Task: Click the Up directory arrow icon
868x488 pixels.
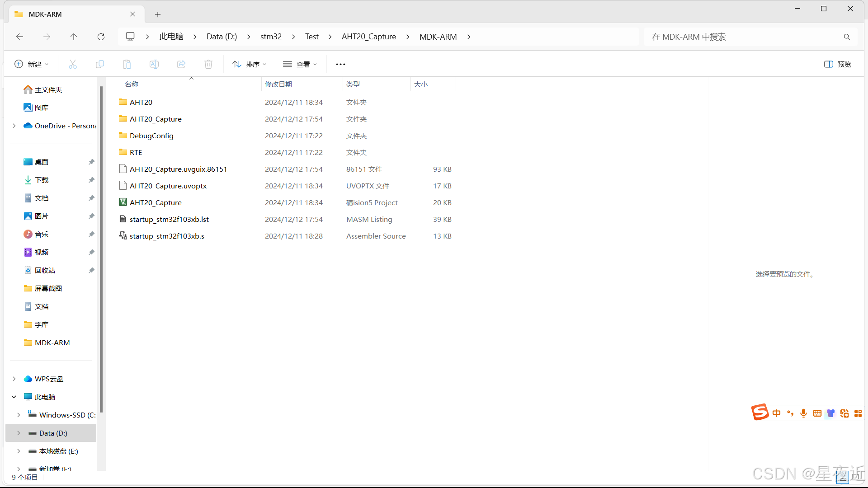Action: point(74,37)
